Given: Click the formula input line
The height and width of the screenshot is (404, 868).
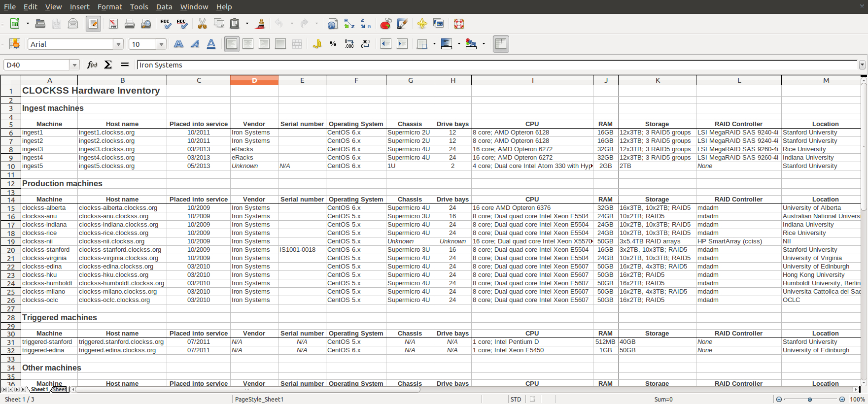Looking at the screenshot, I should pos(497,65).
